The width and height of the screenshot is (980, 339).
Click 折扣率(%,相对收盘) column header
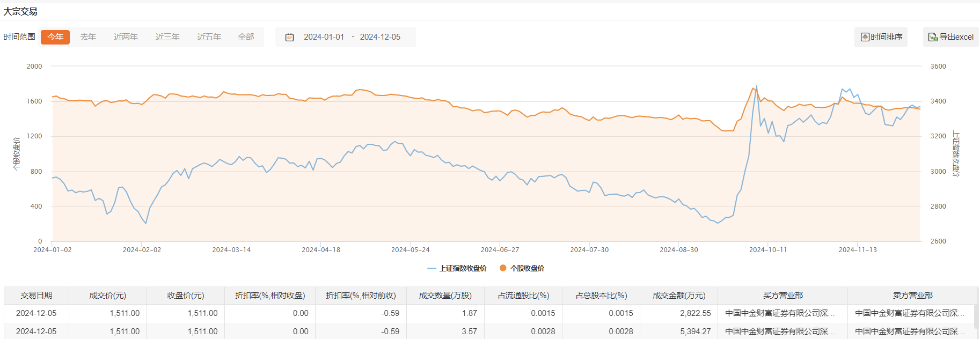coord(270,296)
